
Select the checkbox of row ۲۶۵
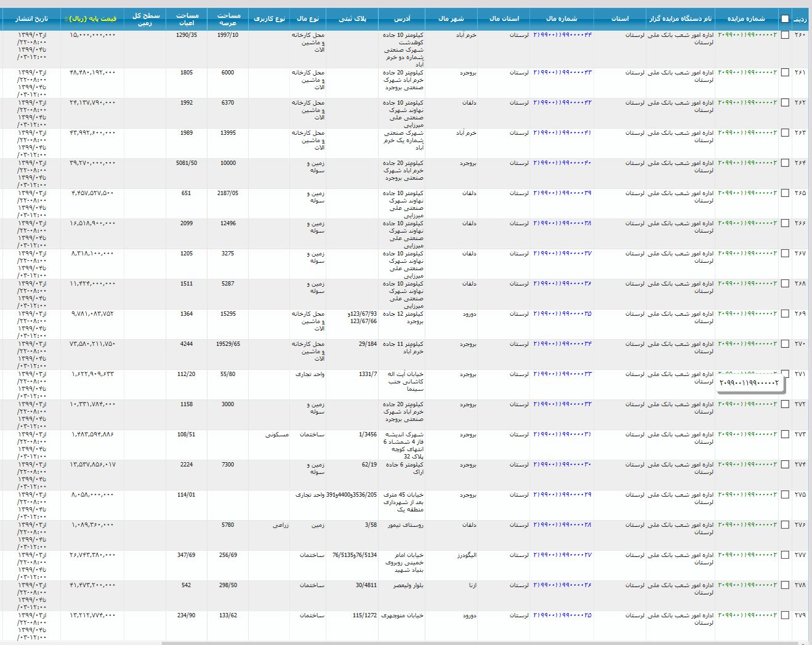[785, 193]
